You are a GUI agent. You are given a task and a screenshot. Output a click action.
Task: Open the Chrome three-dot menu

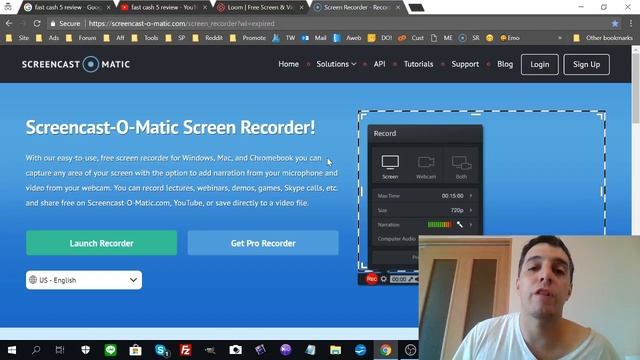(631, 24)
